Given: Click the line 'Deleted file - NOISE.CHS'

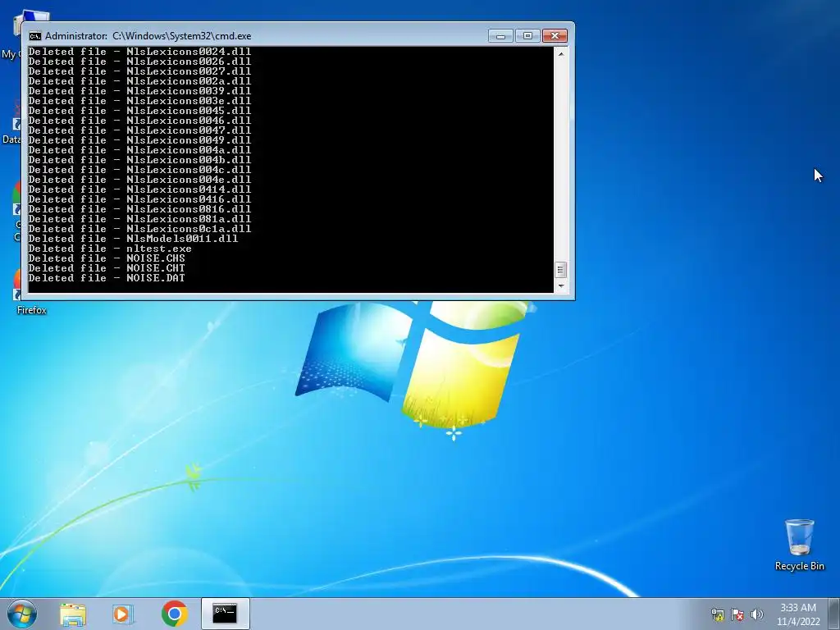Looking at the screenshot, I should tap(107, 258).
